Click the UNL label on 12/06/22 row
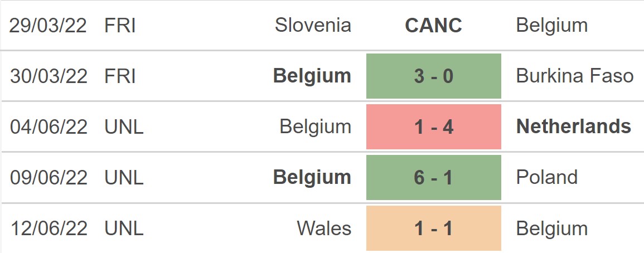Image resolution: width=644 pixels, height=253 pixels. 124,228
